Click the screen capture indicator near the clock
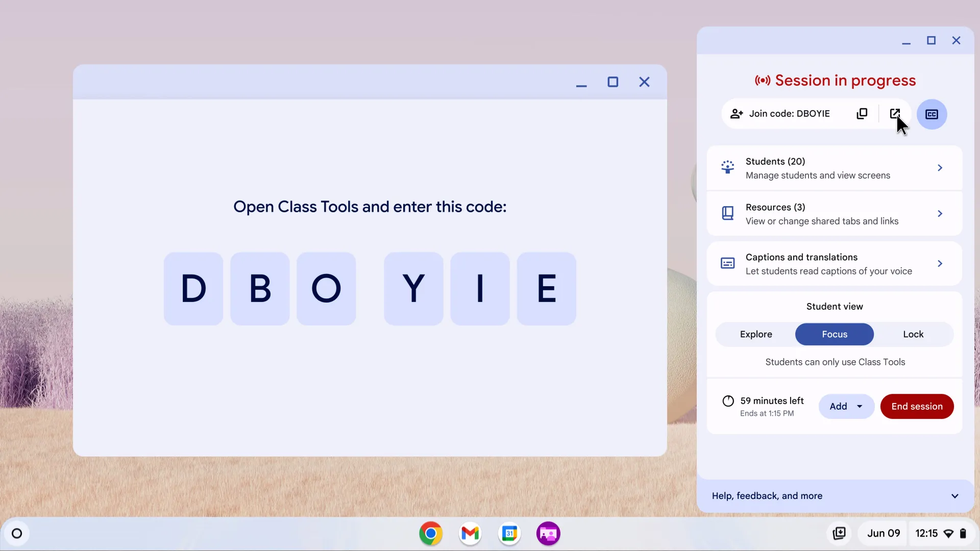Viewport: 980px width, 551px height. coord(839,533)
